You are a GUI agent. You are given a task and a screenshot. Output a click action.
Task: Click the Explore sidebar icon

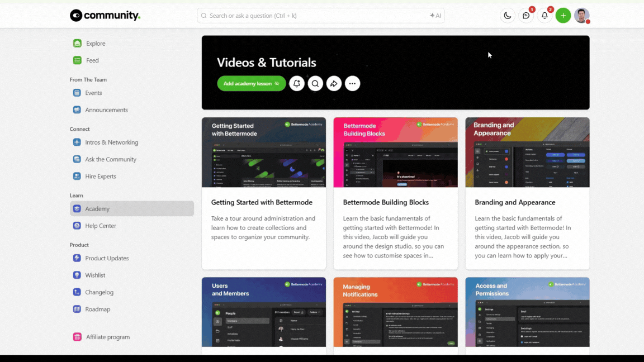[77, 44]
